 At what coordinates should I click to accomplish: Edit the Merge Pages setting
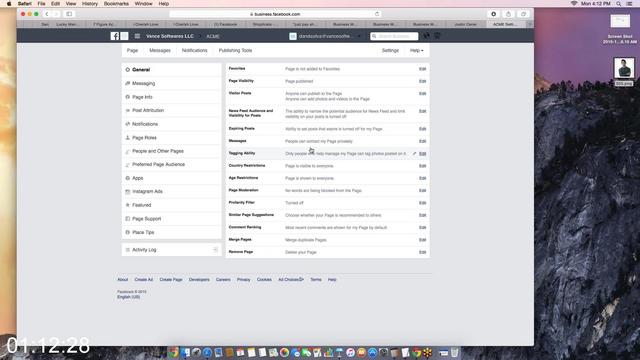(422, 240)
